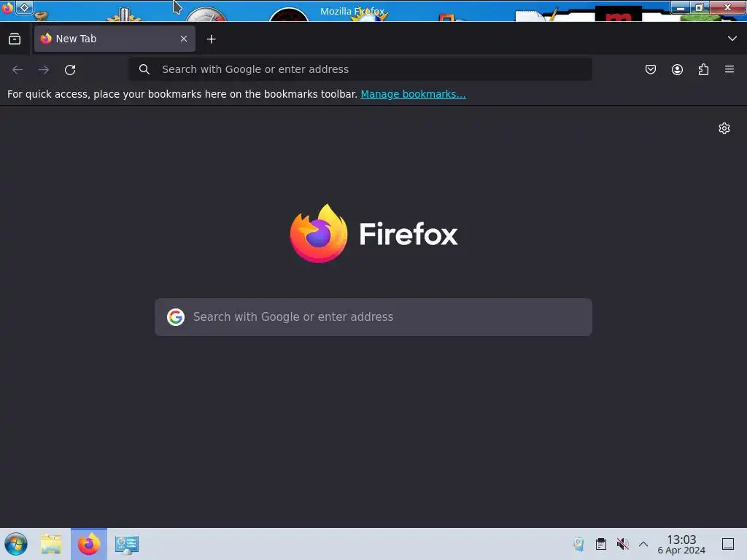The image size is (747, 560).
Task: Focus the center Google search box
Action: pyautogui.click(x=373, y=317)
